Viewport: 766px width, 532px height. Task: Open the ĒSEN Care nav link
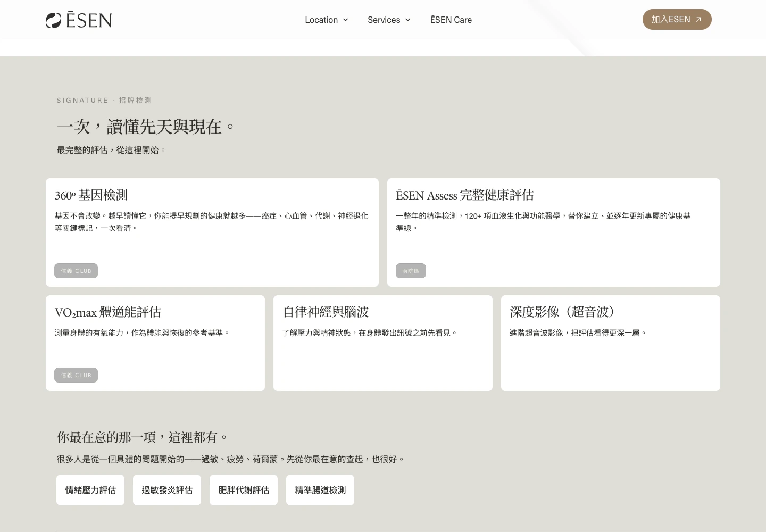point(451,20)
